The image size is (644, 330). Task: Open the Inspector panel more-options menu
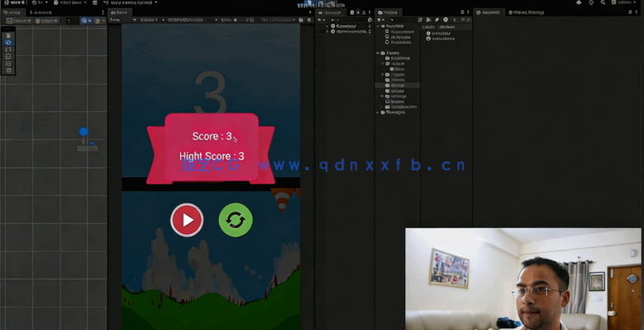coord(637,13)
